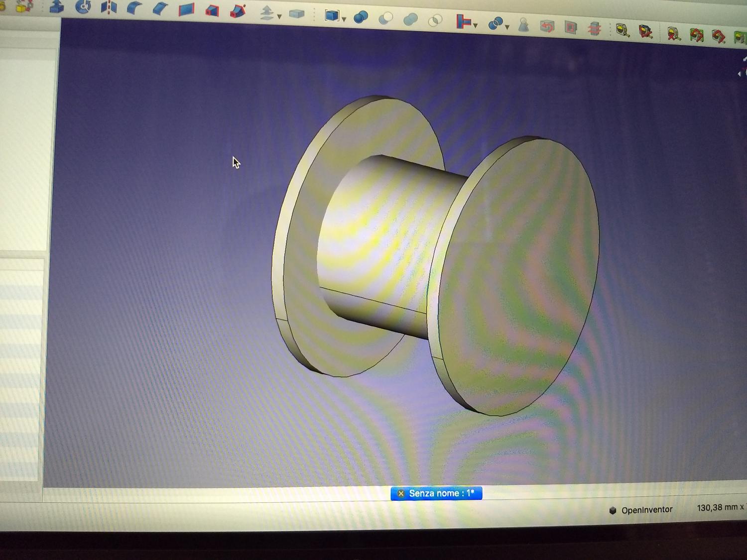The height and width of the screenshot is (560, 747).
Task: Toggle all measurements visibility
Action: point(696,35)
